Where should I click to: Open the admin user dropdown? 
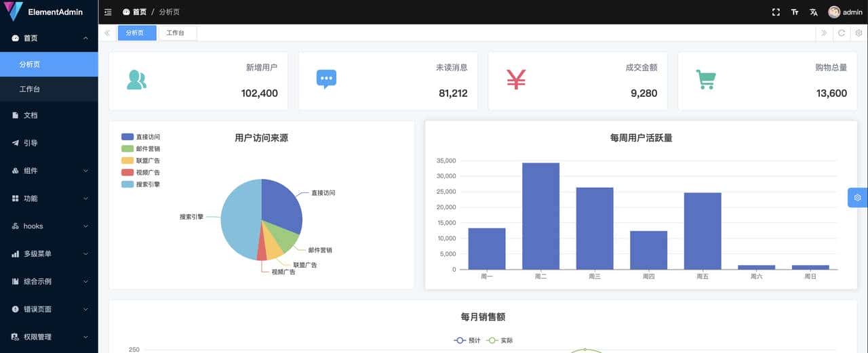tap(845, 12)
